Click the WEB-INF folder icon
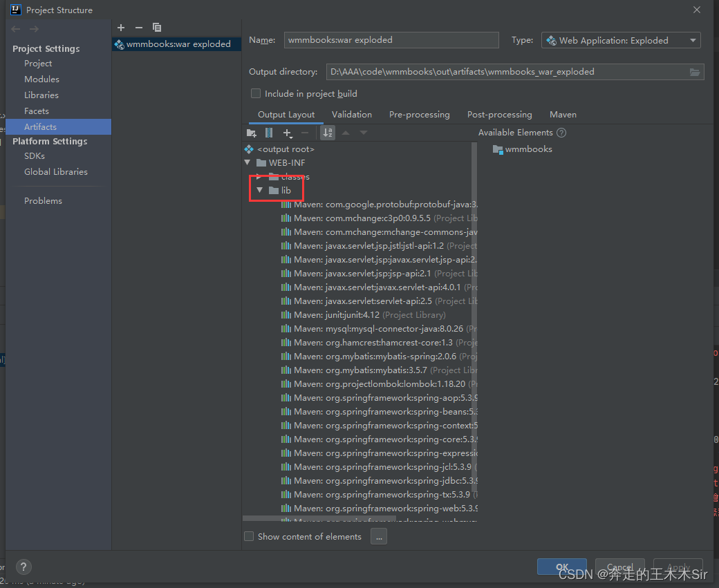Screen dimensions: 719x588 pyautogui.click(x=261, y=162)
